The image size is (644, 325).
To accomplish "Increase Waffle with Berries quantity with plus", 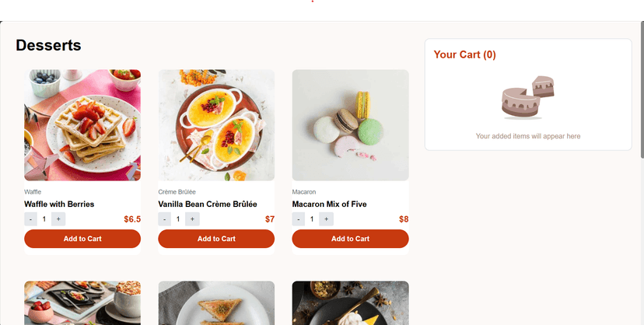I will pos(58,219).
